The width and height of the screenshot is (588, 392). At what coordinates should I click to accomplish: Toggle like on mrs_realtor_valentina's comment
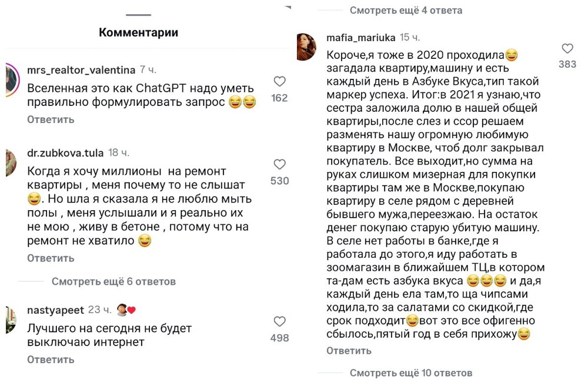point(279,82)
